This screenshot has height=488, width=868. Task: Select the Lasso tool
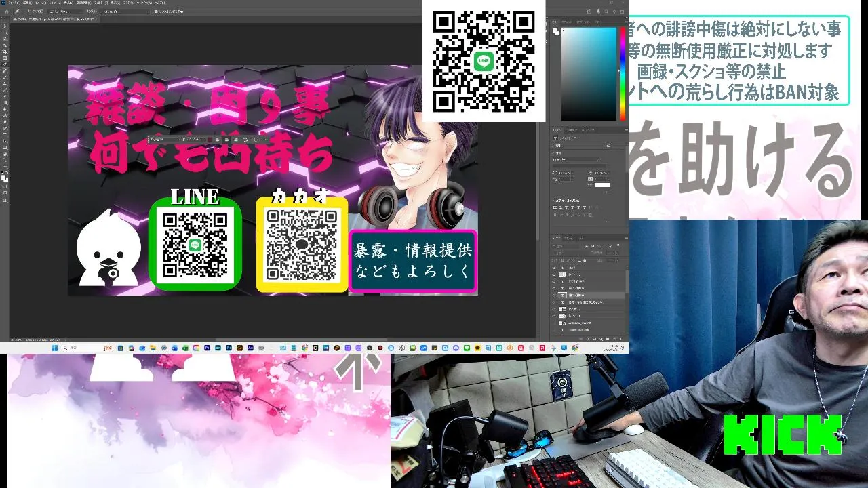pyautogui.click(x=5, y=39)
